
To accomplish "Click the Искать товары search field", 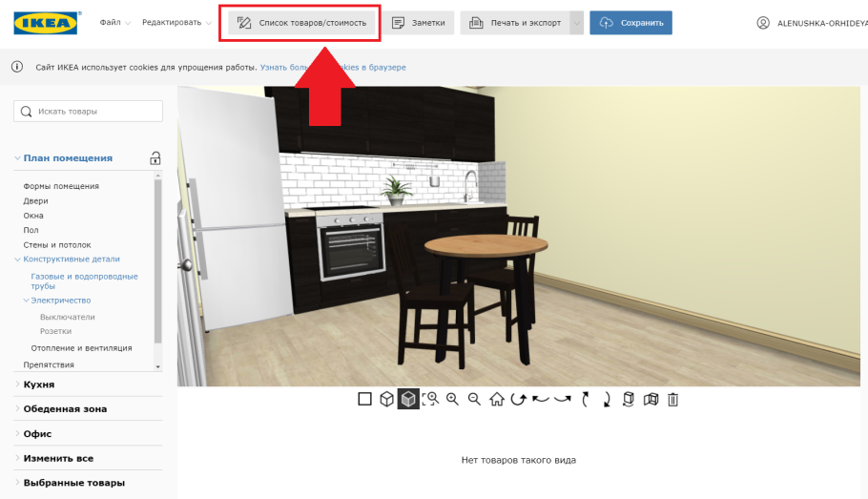I will [89, 112].
